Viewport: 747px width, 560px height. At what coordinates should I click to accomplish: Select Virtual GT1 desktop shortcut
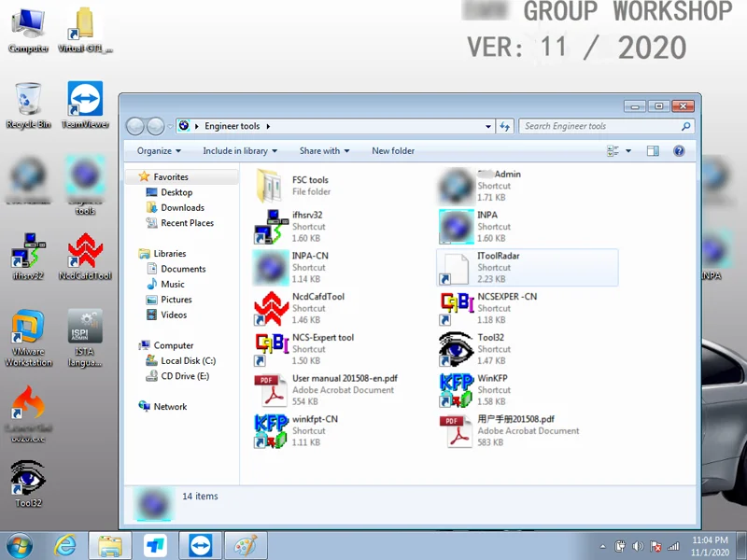[85, 31]
